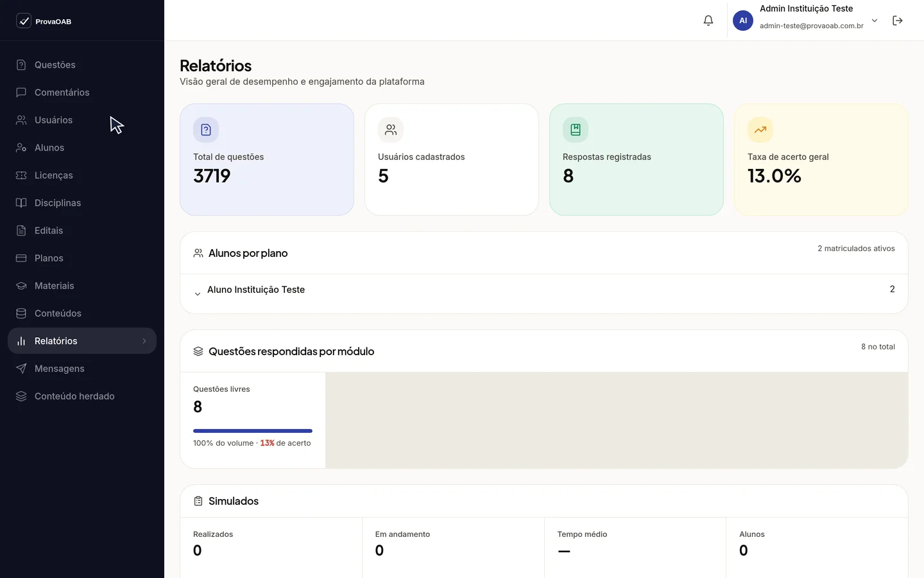Viewport: 924px width, 578px height.
Task: Open notifications with the bell icon
Action: [708, 21]
